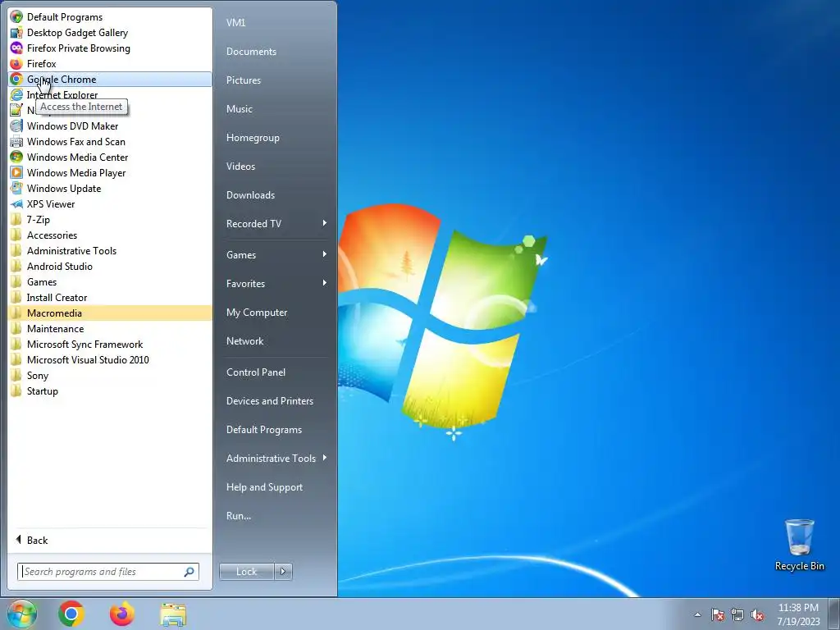This screenshot has width=840, height=630.
Task: Open Chrome from the taskbar
Action: click(x=71, y=614)
